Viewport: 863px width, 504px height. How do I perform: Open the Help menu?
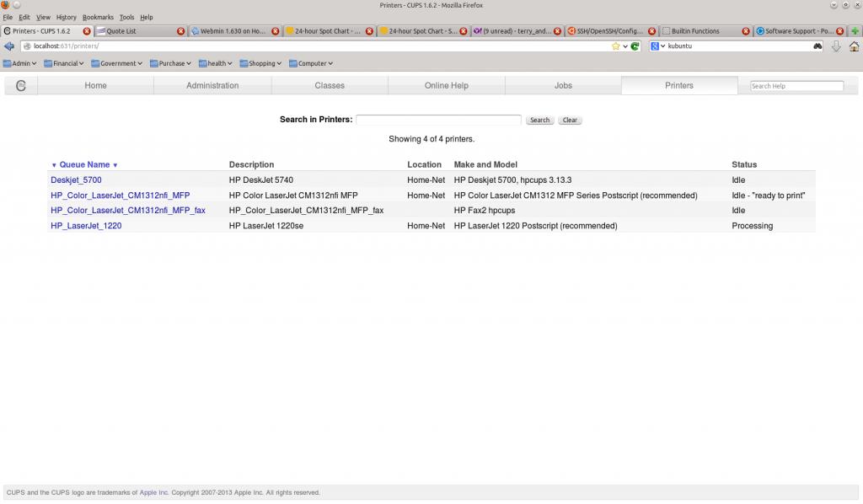point(147,18)
